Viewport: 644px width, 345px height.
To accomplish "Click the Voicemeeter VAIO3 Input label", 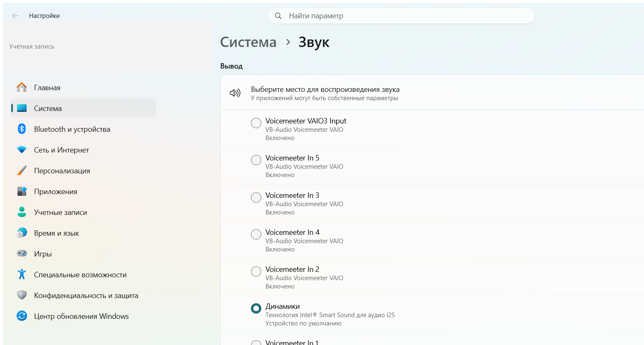I will click(306, 121).
